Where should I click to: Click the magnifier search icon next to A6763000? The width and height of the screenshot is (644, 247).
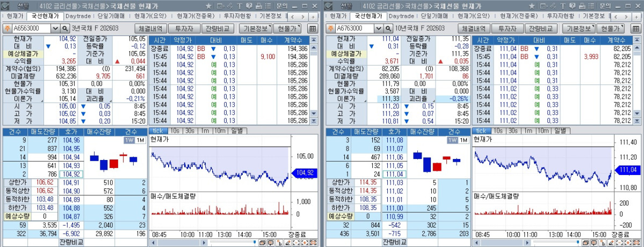pos(388,28)
